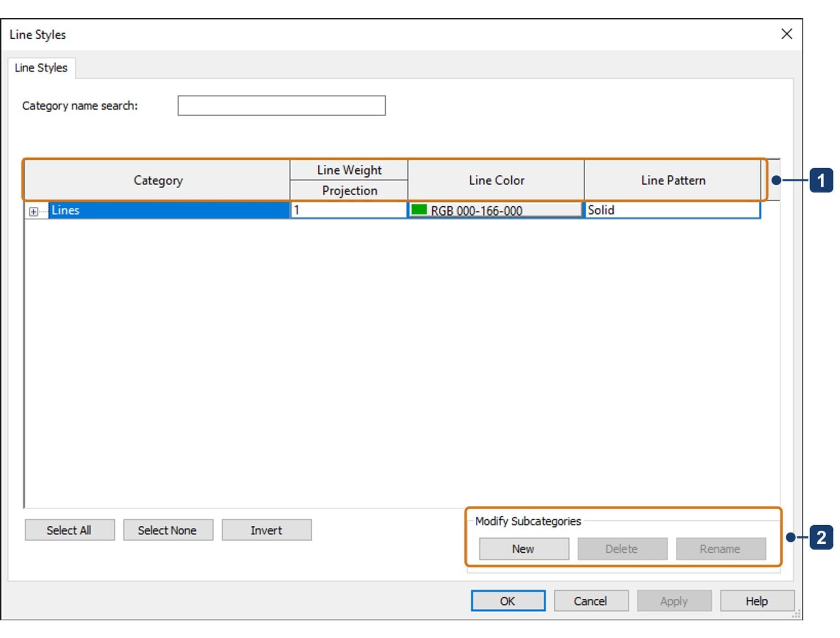Open the Solid line pattern cell
Screen dimensions: 840x638
(x=673, y=210)
